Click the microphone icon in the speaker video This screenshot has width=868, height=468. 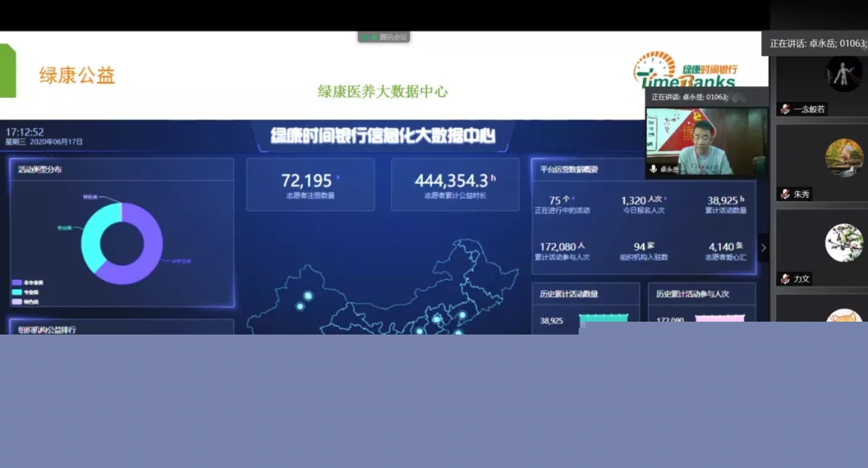pyautogui.click(x=653, y=170)
